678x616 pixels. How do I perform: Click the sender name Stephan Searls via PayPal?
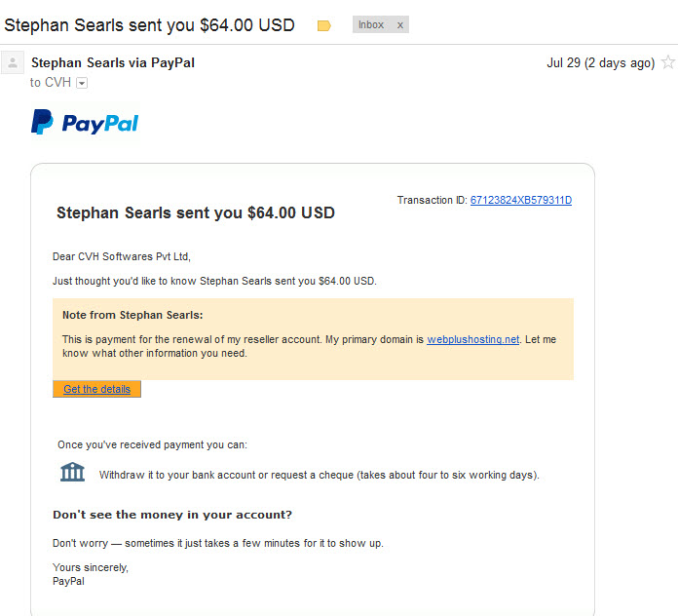pos(113,62)
